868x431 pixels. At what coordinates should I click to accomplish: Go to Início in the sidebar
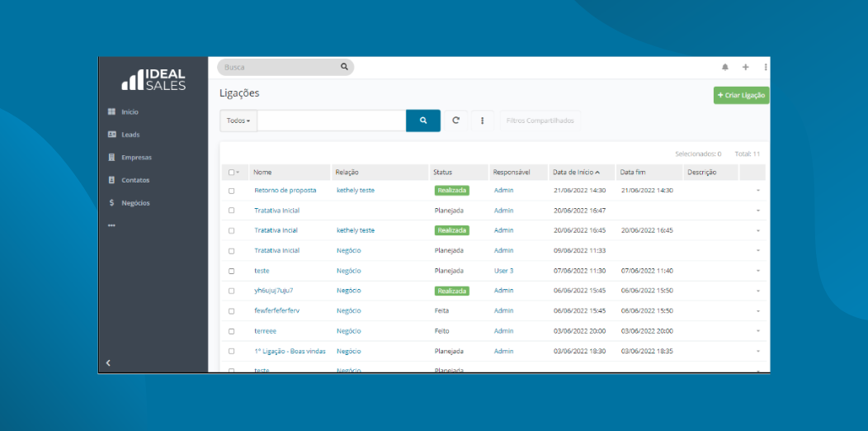(x=130, y=112)
